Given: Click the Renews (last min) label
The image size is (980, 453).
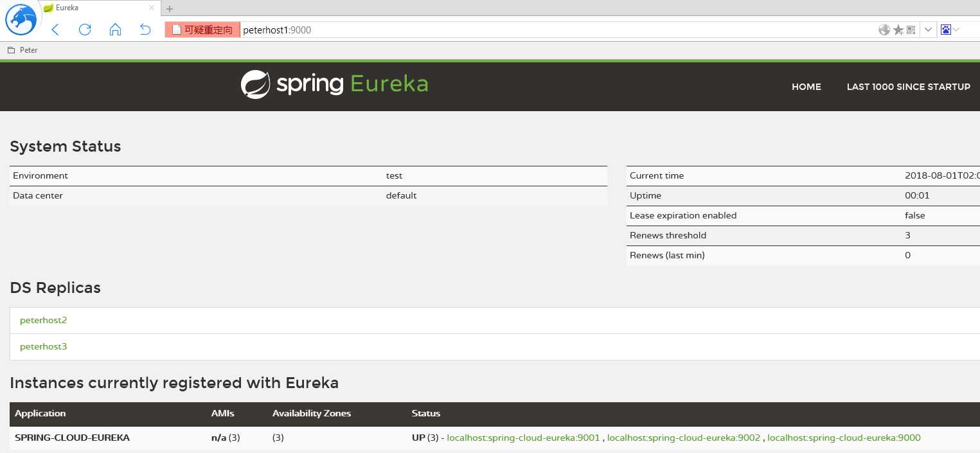Looking at the screenshot, I should tap(667, 255).
